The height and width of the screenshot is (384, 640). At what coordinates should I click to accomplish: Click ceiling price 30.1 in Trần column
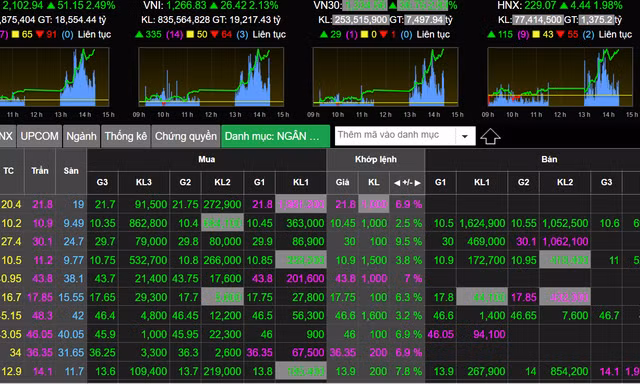point(43,242)
